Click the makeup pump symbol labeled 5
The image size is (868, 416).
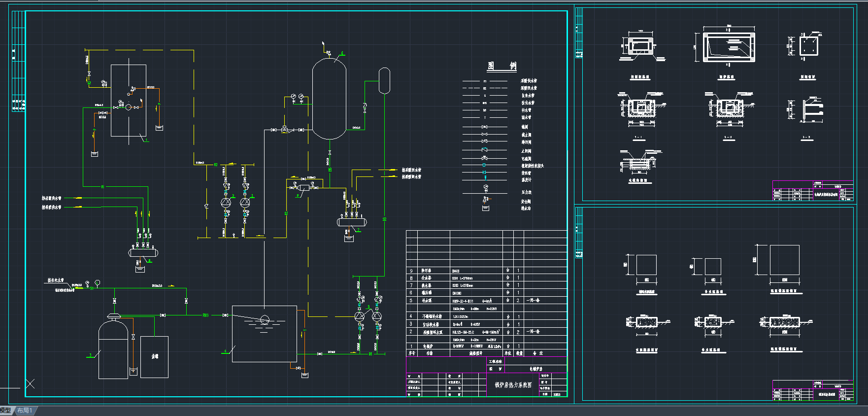pyautogui.click(x=360, y=316)
